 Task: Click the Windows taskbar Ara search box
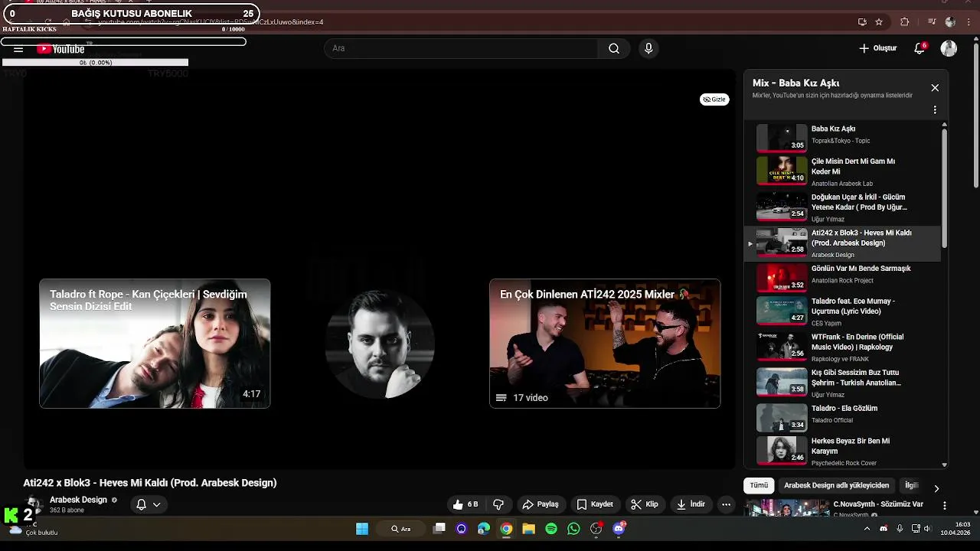[x=402, y=529]
